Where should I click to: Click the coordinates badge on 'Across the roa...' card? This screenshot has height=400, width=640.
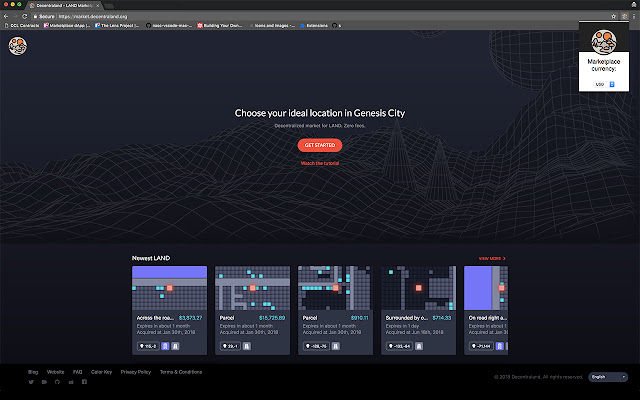[148, 346]
